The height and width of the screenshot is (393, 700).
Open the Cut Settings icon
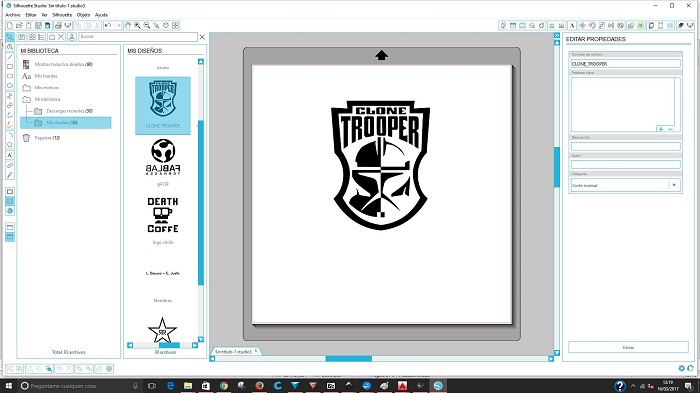pos(681,25)
